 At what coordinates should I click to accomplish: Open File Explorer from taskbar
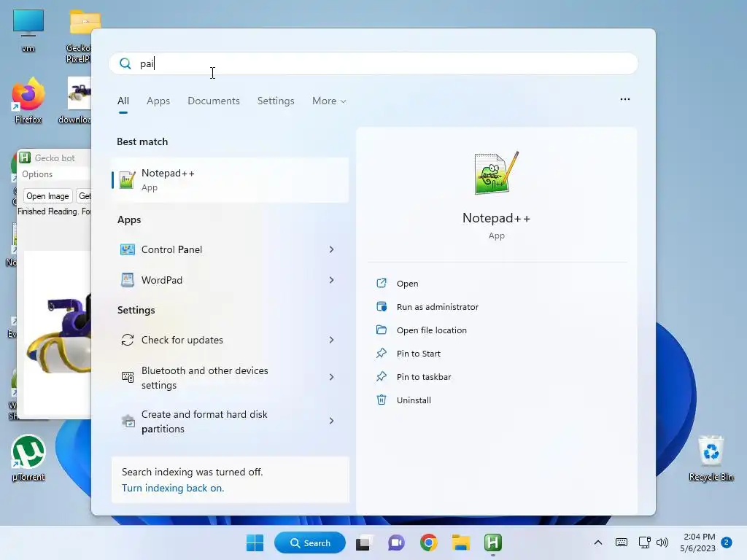click(x=461, y=542)
